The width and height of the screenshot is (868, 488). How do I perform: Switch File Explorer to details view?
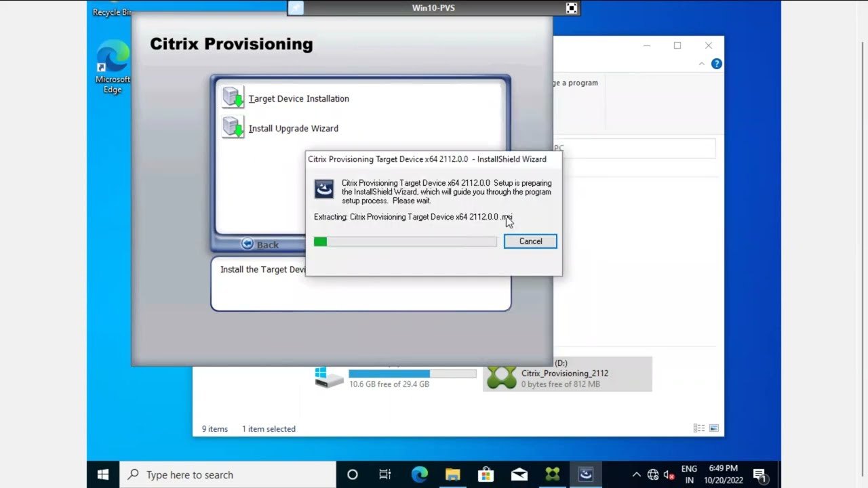coord(699,428)
